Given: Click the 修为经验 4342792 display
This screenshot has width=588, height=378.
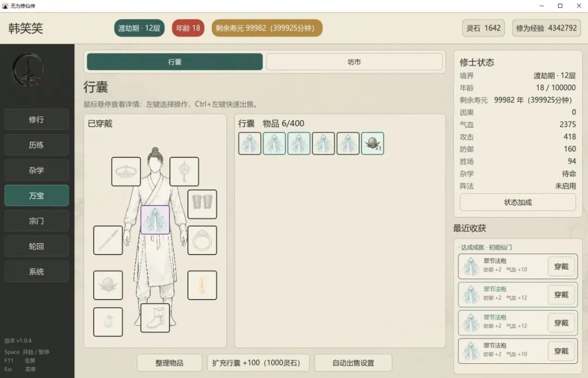Looking at the screenshot, I should point(547,28).
